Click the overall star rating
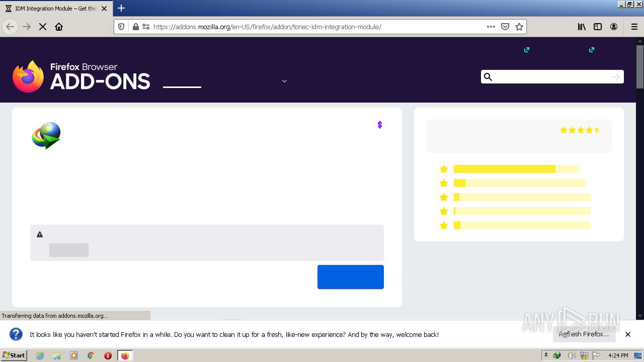This screenshot has width=644, height=362. point(581,130)
